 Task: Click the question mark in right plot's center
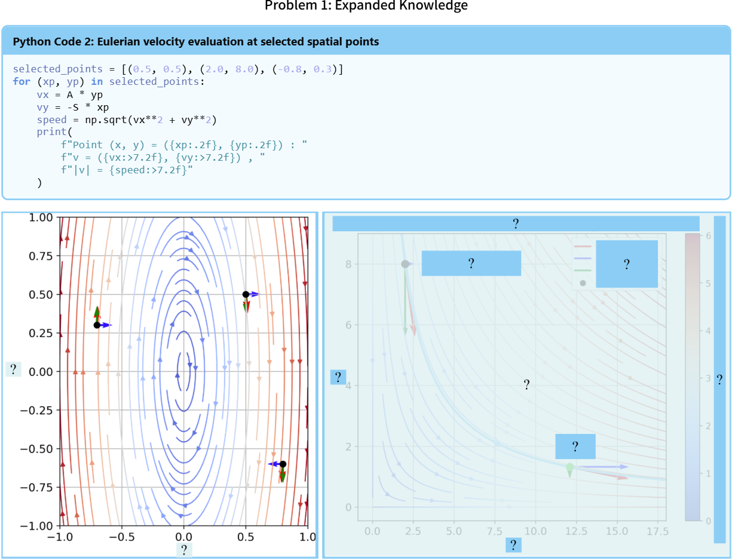(526, 385)
